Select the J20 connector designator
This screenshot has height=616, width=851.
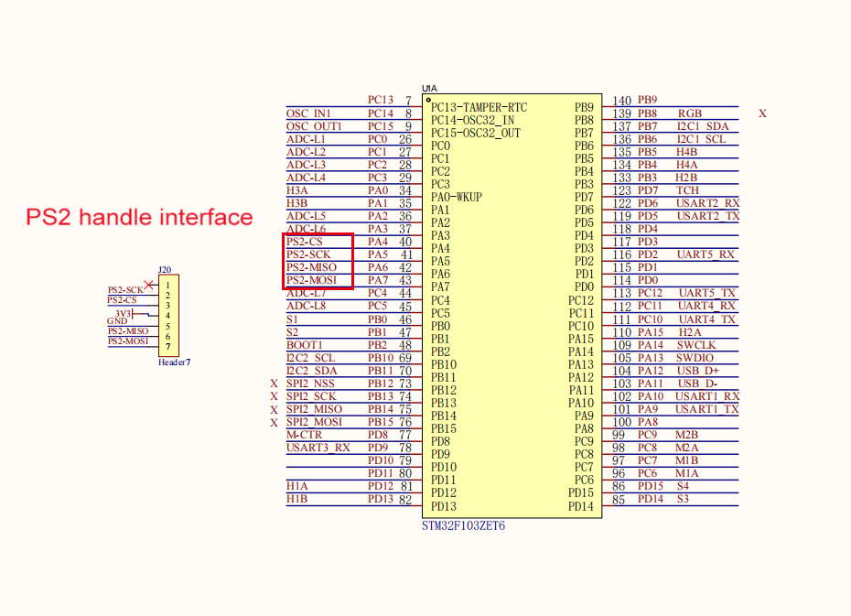[165, 269]
